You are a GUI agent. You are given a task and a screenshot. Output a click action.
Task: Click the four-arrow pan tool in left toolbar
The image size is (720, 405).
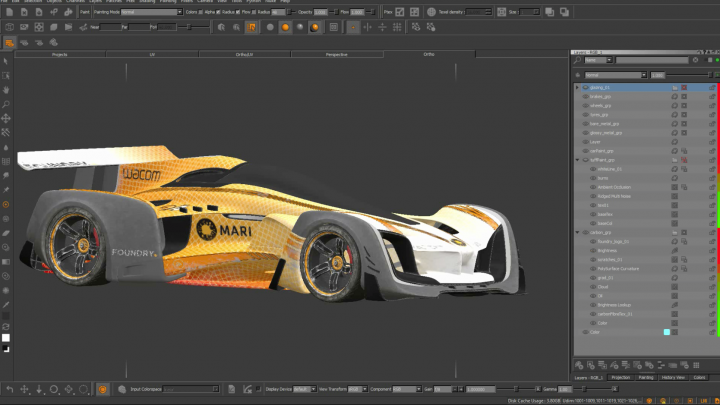[6, 118]
